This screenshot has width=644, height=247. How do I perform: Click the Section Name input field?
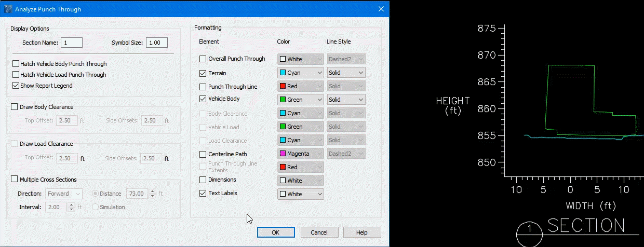point(72,43)
